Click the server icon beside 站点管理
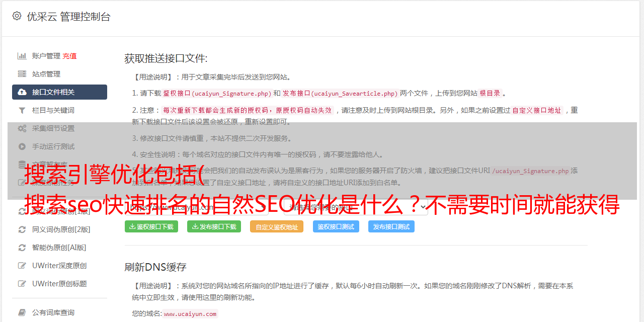Image resolution: width=644 pixels, height=322 pixels. click(22, 74)
